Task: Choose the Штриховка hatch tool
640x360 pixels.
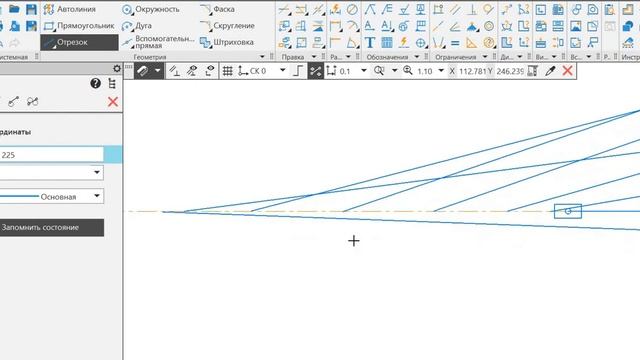Action: point(227,42)
